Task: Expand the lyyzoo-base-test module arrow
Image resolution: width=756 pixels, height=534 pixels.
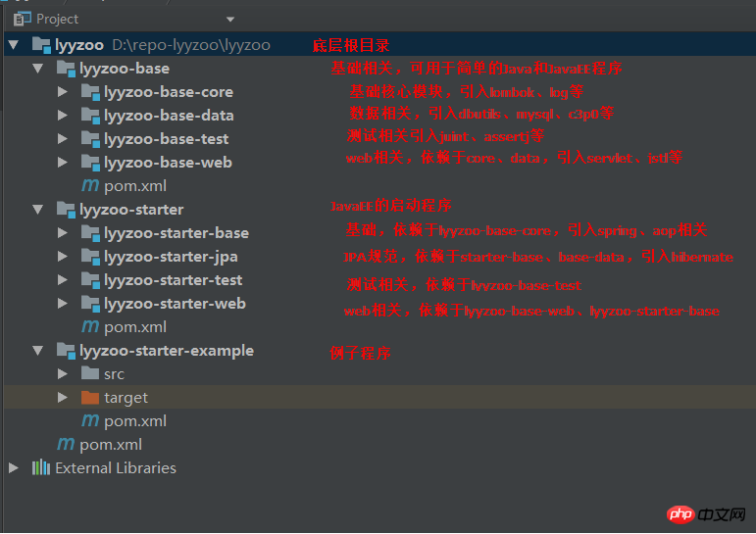Action: pos(63,139)
